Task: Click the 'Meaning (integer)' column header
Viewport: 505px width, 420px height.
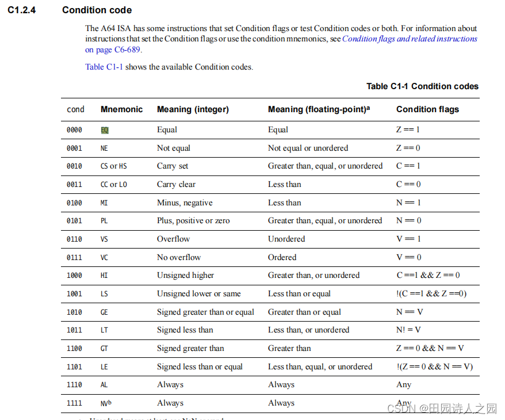Action: point(193,109)
